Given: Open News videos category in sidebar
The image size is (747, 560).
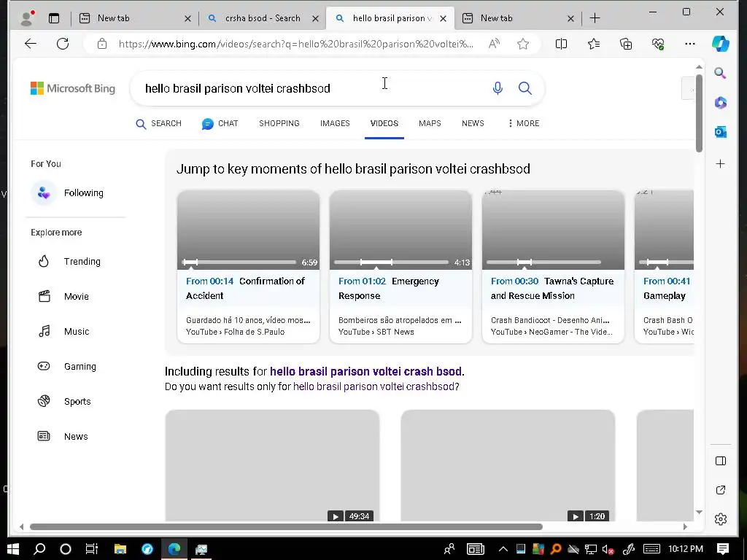Looking at the screenshot, I should 63,436.
